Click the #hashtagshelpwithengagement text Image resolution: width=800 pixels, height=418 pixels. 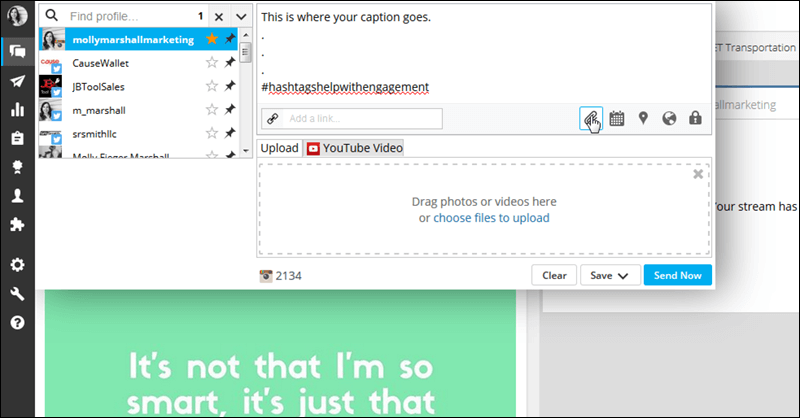(x=345, y=87)
